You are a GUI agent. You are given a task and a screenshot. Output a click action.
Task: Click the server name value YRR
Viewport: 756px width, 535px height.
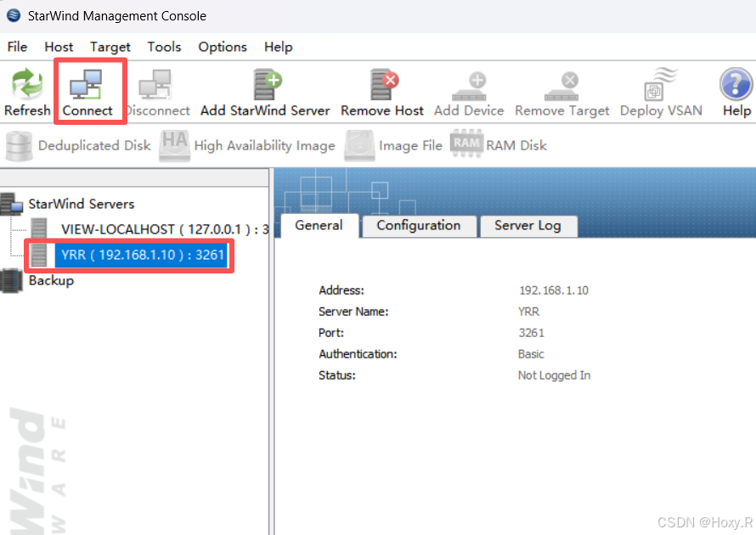coord(529,312)
